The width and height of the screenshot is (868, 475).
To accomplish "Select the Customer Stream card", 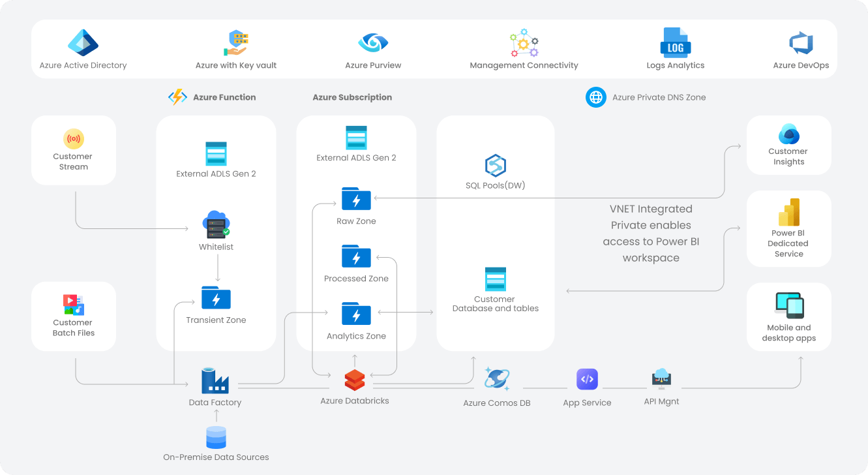I will click(74, 150).
